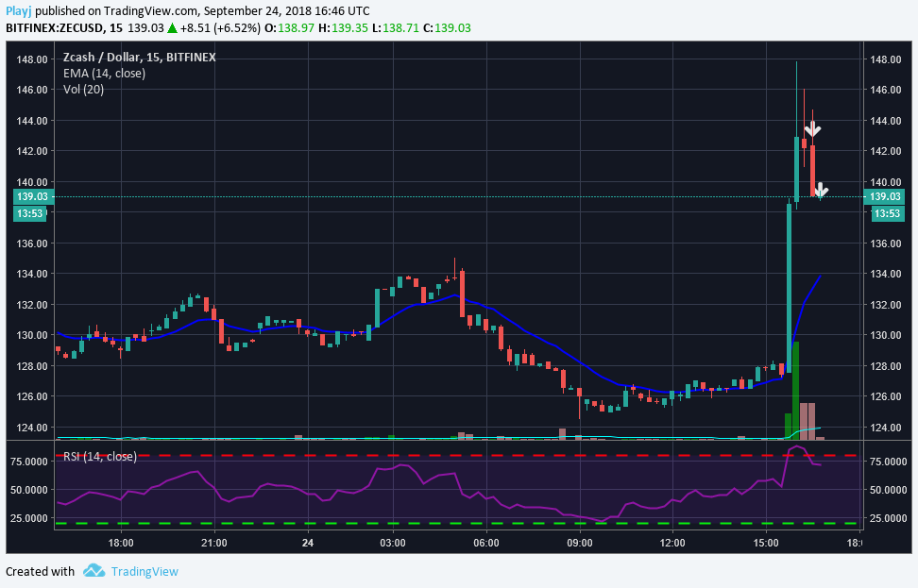The width and height of the screenshot is (918, 588).
Task: Select the Zcash / Dollar, 15, BITFINEX title
Action: [x=140, y=58]
